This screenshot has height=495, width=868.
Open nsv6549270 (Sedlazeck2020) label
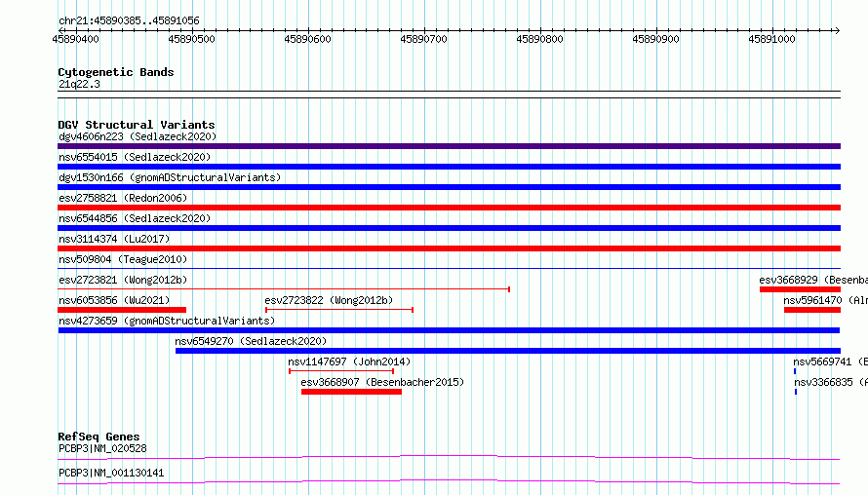251,341
